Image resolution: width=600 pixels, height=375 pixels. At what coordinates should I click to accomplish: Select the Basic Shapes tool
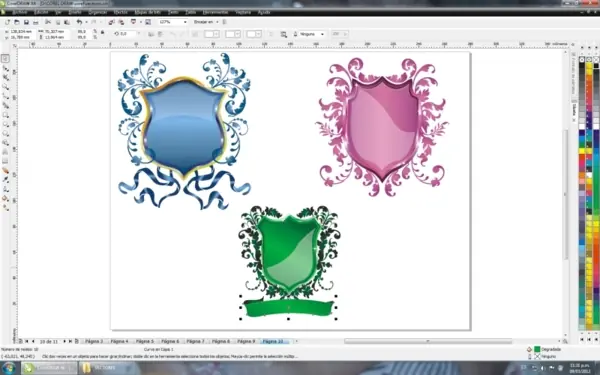coord(5,143)
